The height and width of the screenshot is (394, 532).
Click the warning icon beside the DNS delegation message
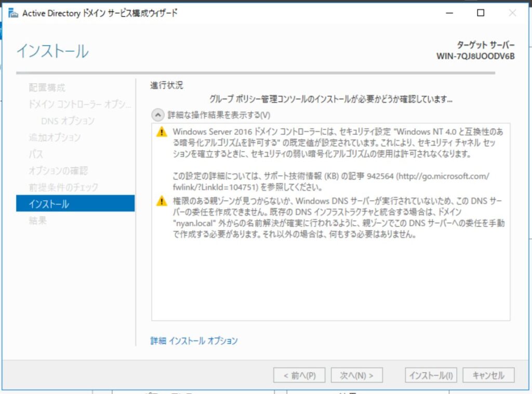pyautogui.click(x=162, y=201)
